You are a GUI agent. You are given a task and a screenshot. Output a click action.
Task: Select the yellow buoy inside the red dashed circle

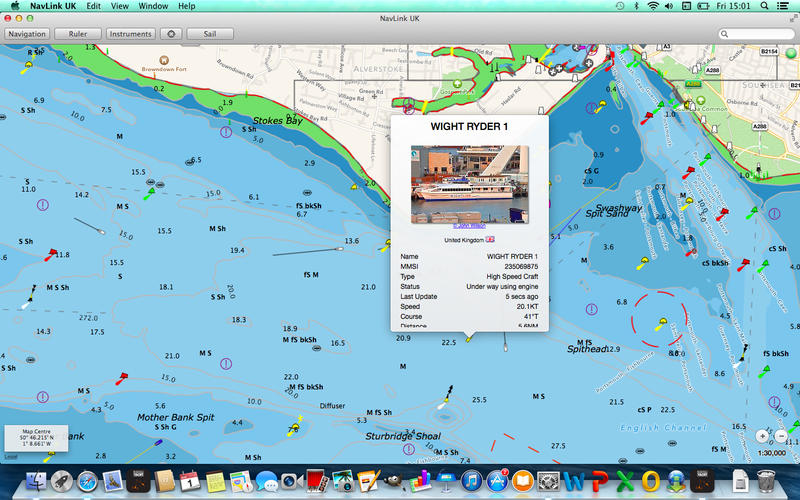click(x=661, y=323)
